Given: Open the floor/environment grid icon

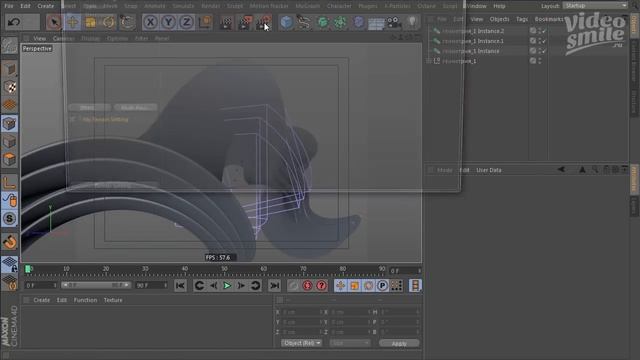Looking at the screenshot, I should coord(376,22).
